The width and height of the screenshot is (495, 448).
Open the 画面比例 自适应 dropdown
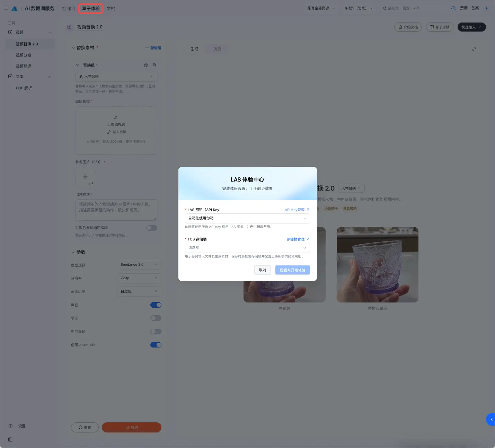[139, 291]
